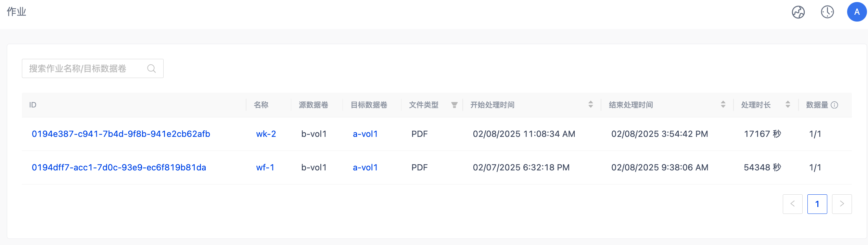868x245 pixels.
Task: Click the search magnifier icon
Action: click(x=151, y=68)
